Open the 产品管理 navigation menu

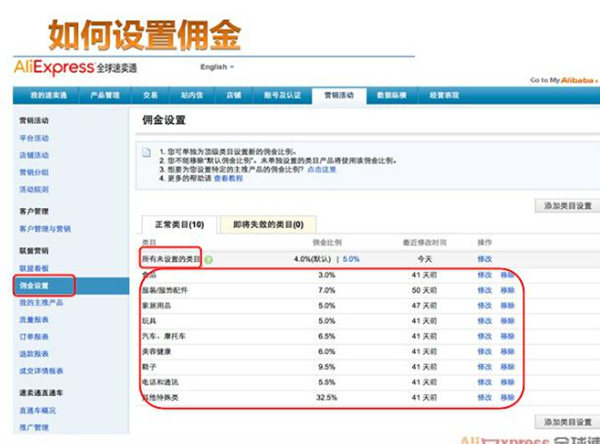point(105,95)
